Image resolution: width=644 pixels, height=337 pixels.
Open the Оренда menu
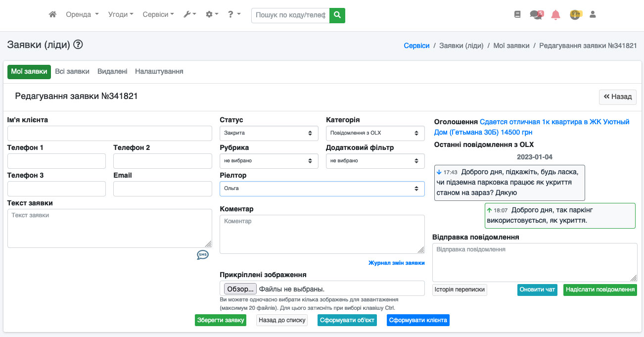[x=82, y=15]
